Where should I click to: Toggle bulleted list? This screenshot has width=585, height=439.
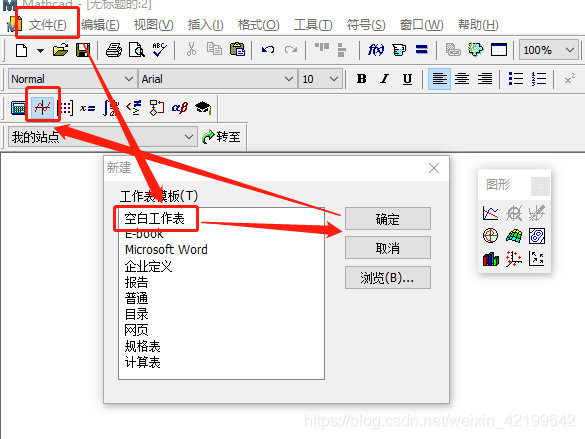point(516,79)
